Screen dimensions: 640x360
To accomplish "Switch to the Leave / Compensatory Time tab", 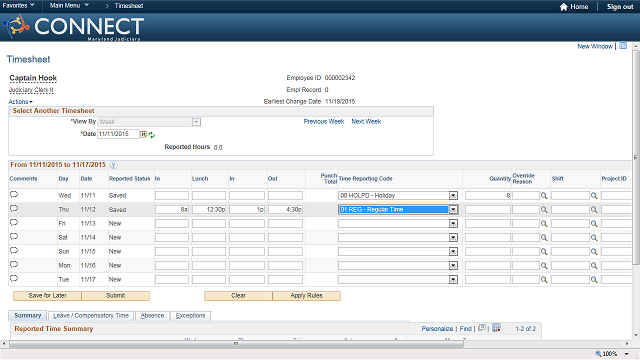I will click(x=91, y=316).
